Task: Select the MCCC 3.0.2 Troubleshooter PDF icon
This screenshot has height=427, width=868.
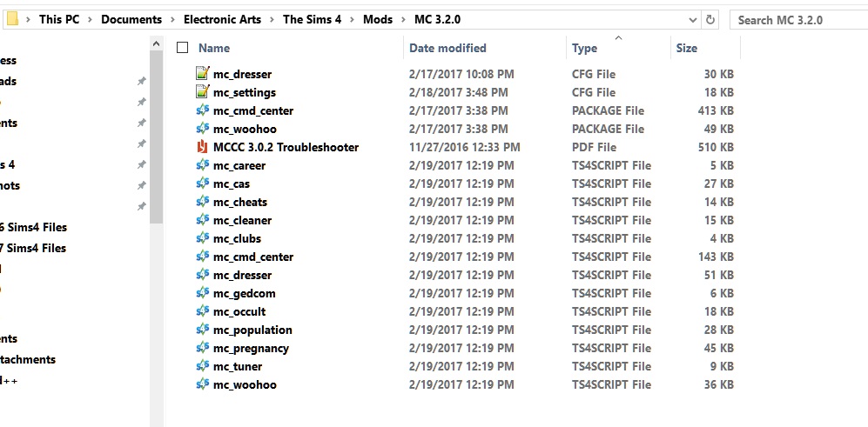Action: [x=203, y=147]
